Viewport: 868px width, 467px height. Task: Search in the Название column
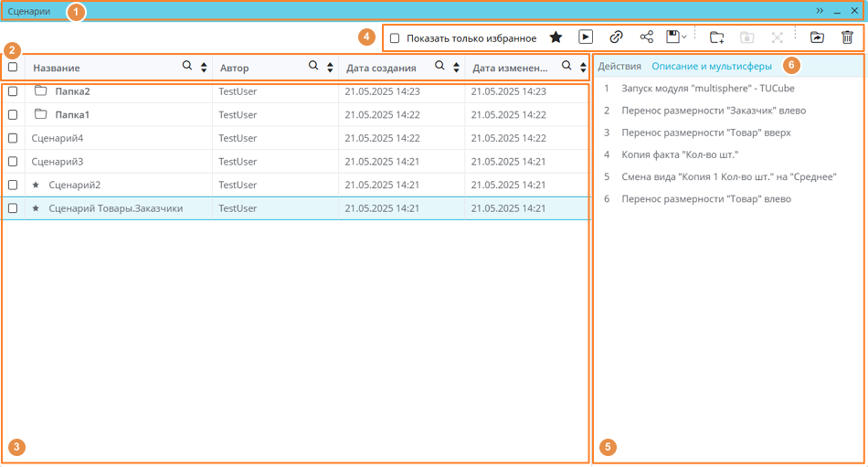[x=187, y=67]
